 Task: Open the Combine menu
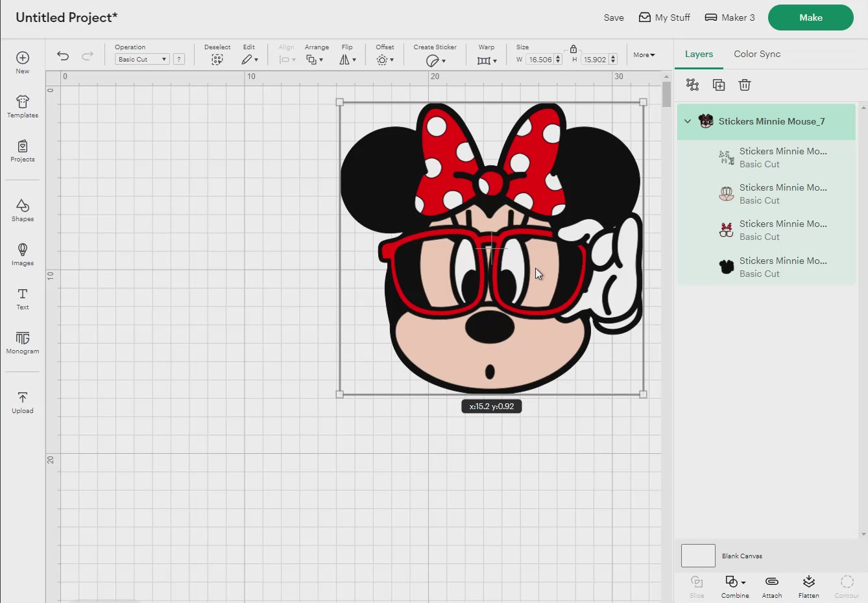(735, 586)
